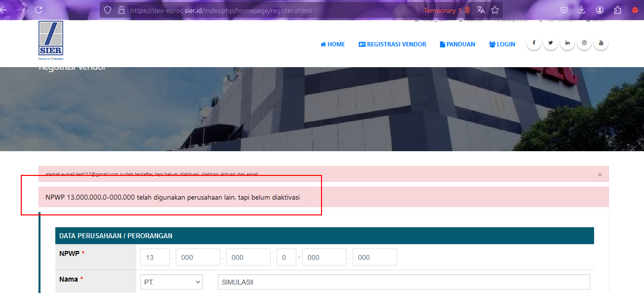The height and width of the screenshot is (293, 644).
Task: Open the REGISTRASI VENDOR page
Action: [392, 44]
